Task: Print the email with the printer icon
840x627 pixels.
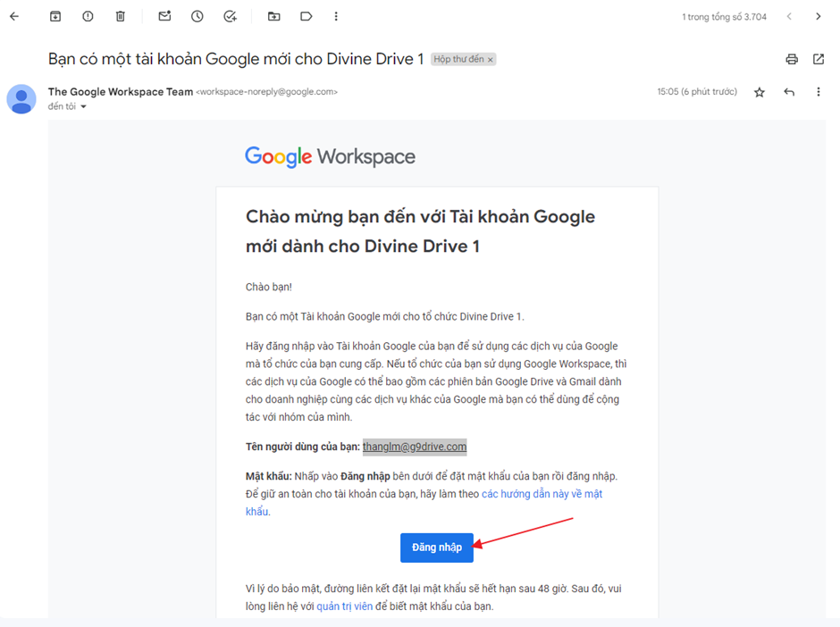Action: coord(791,60)
